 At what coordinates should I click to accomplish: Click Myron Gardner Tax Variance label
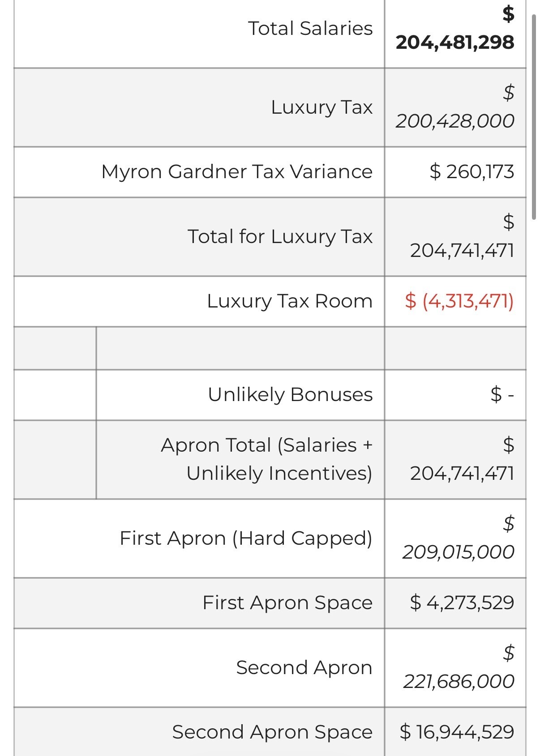237,172
